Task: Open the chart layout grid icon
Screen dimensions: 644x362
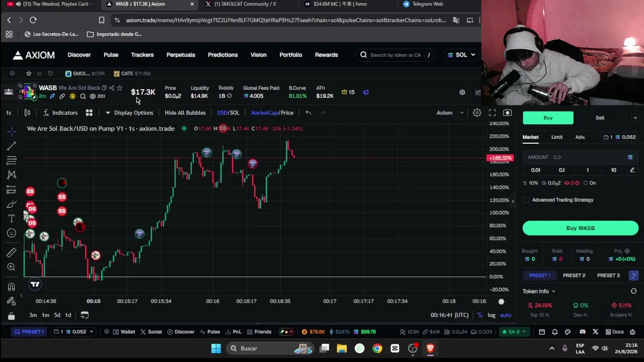Action: click(x=89, y=113)
